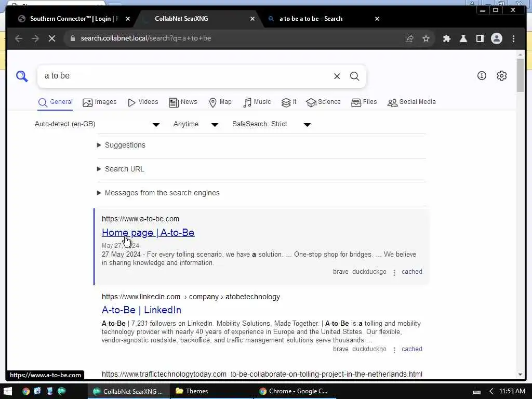This screenshot has width=532, height=399.
Task: Open cached version of A-to-Be home page
Action: [412, 272]
